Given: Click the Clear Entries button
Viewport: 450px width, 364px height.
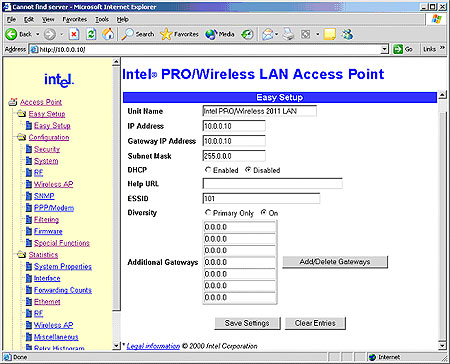Looking at the screenshot, I should 315,323.
